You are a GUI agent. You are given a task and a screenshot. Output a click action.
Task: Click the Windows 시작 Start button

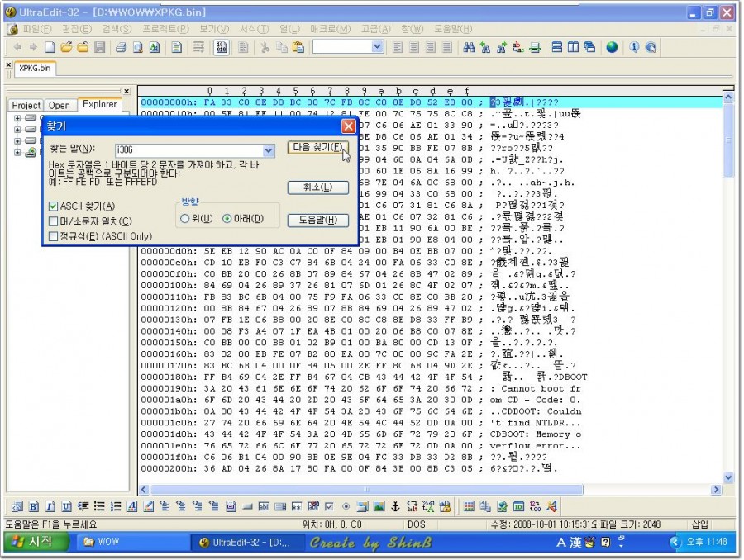coord(36,542)
